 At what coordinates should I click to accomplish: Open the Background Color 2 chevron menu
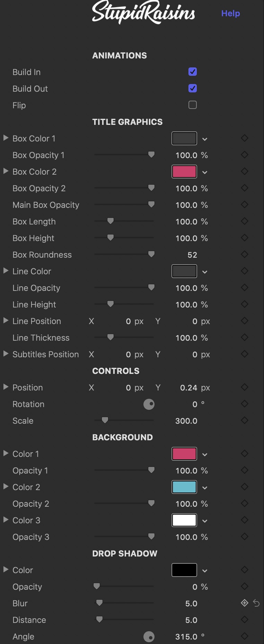pos(205,488)
